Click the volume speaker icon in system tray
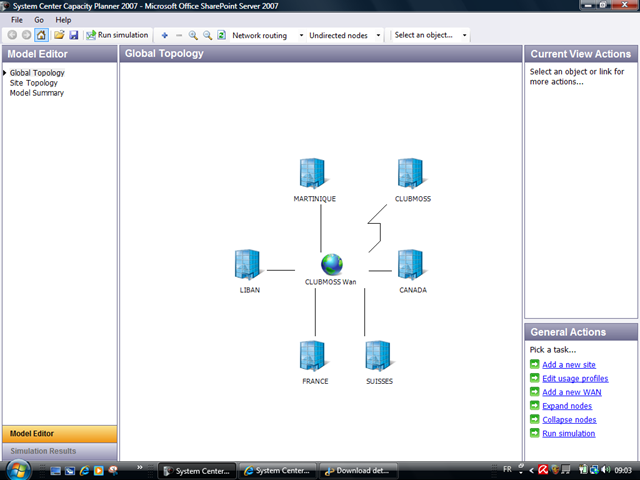Screen dimensions: 640x480 click(x=606, y=470)
